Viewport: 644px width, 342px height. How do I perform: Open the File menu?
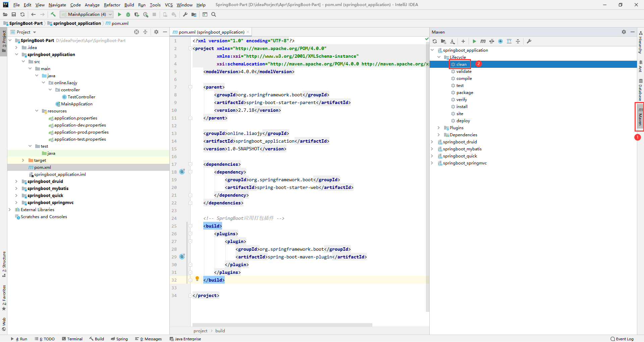coord(16,5)
